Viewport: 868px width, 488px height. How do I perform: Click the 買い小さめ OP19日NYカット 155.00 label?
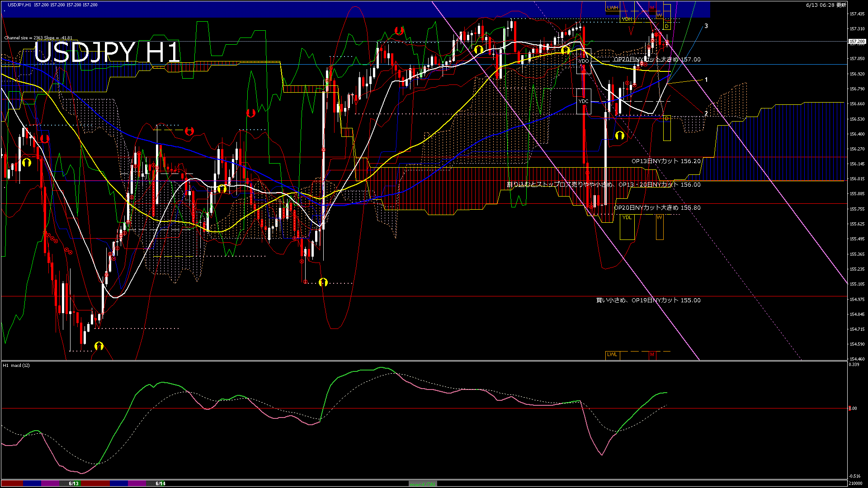pyautogui.click(x=648, y=300)
